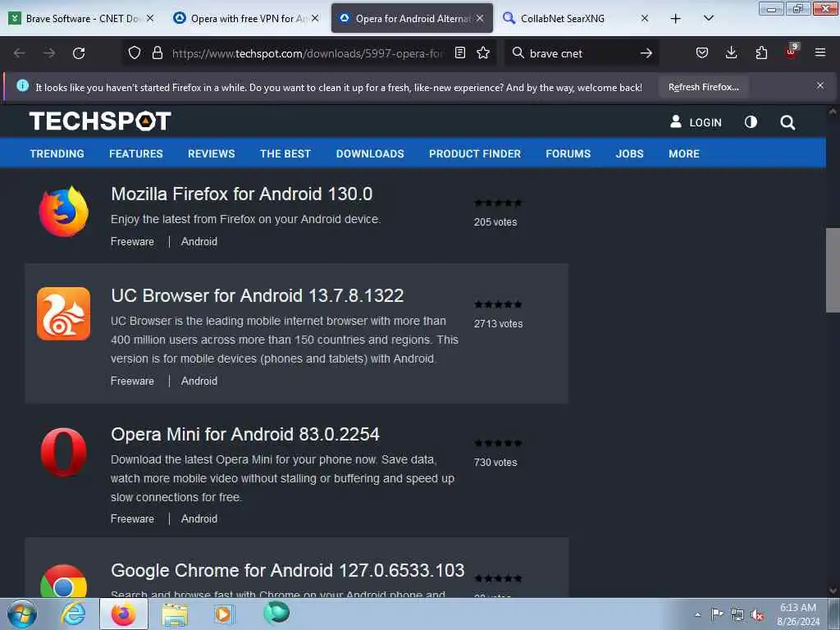Click the taskbar clock showing 6:13 AM
Image resolution: width=840 pixels, height=630 pixels.
(798, 614)
